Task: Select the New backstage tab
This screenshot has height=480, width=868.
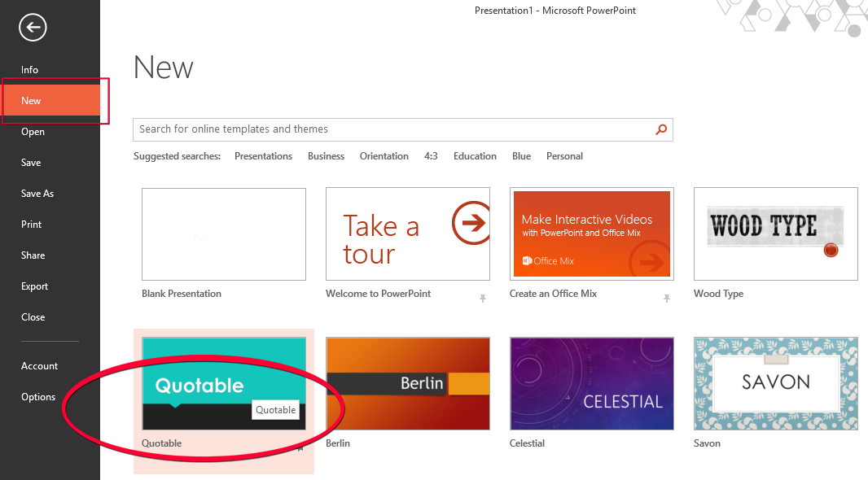Action: [50, 101]
